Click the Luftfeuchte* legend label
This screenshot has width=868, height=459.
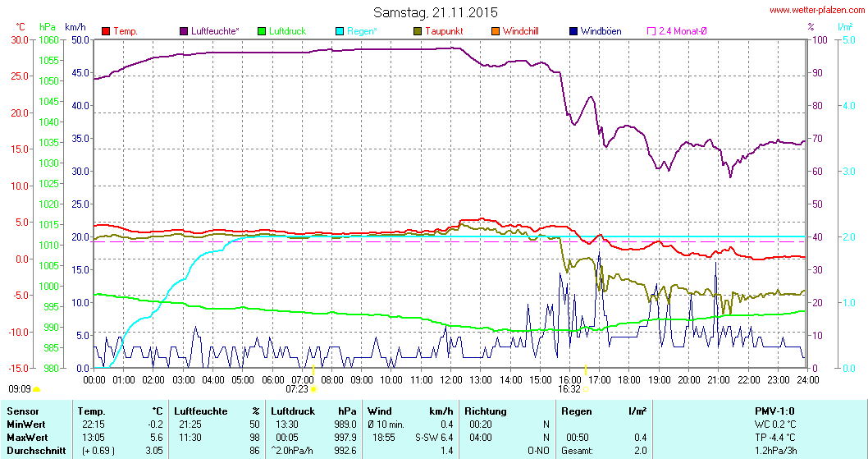tap(215, 31)
